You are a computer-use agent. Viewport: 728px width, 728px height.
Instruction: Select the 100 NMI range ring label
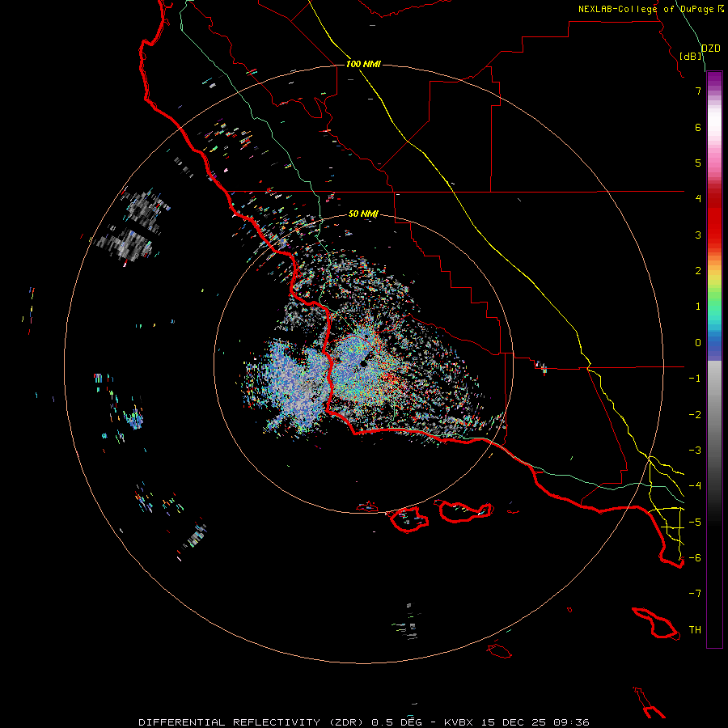point(363,64)
